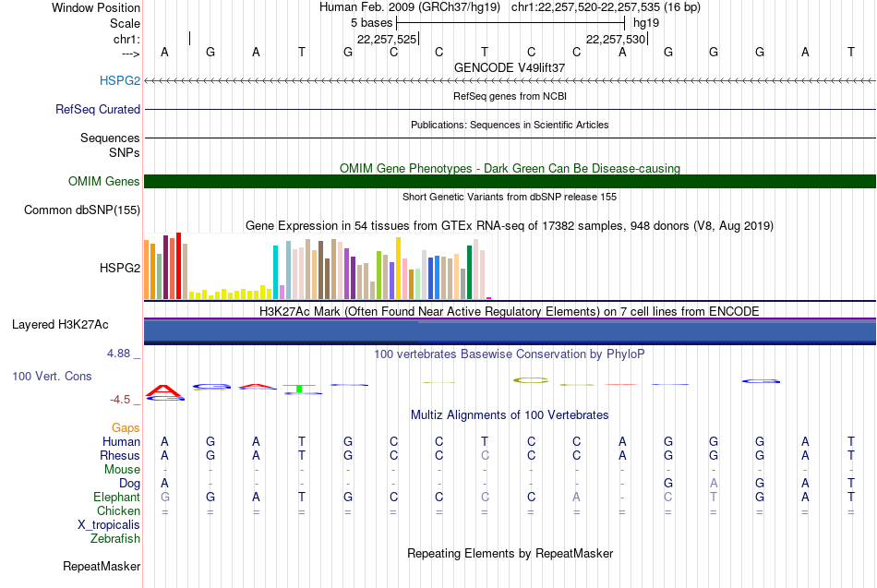Click the ---> sequence direction arrow label

coord(130,54)
